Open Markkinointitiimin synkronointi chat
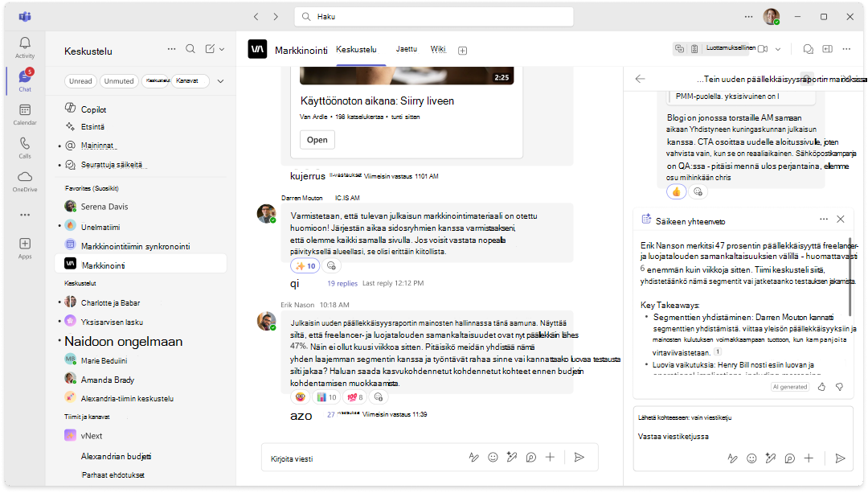 [141, 246]
